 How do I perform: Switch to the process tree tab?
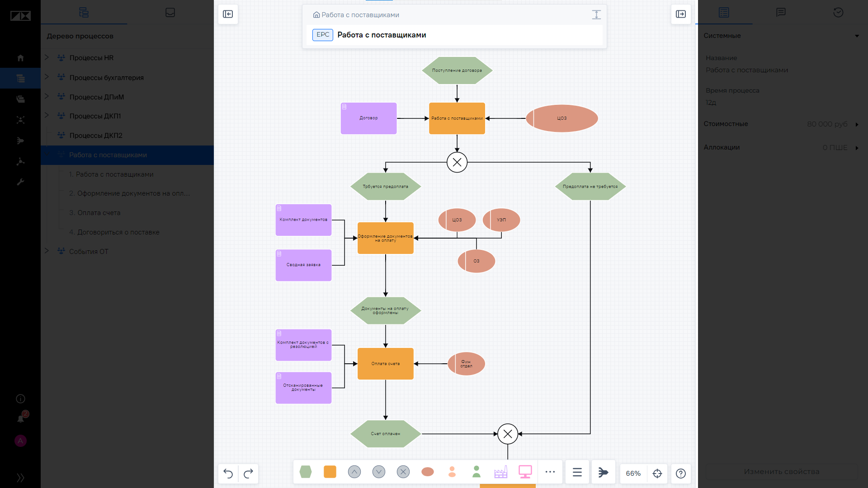[84, 13]
